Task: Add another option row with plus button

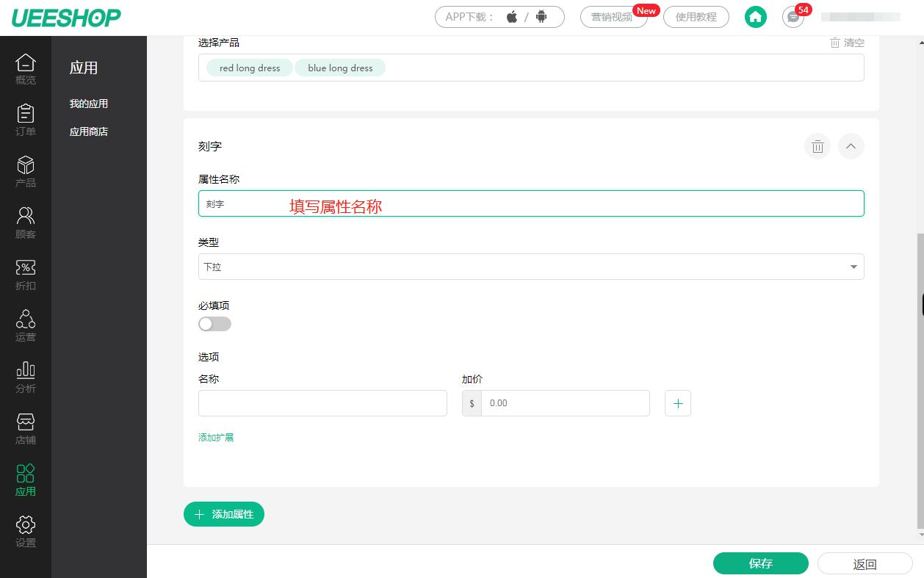Action: (x=678, y=403)
